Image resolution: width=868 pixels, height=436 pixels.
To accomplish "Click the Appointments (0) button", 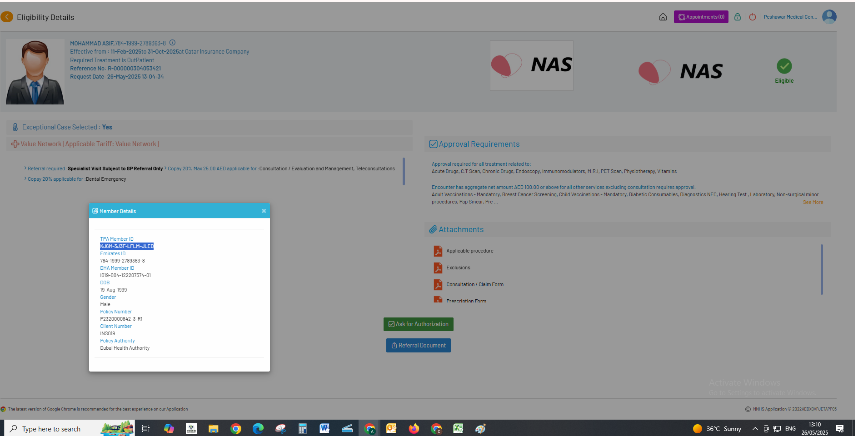I will click(x=701, y=17).
